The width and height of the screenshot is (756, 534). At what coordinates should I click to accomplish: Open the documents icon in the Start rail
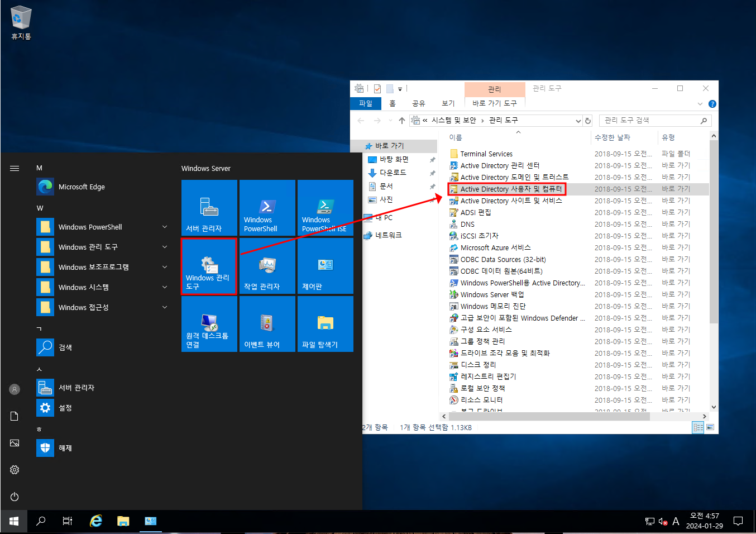click(x=15, y=416)
